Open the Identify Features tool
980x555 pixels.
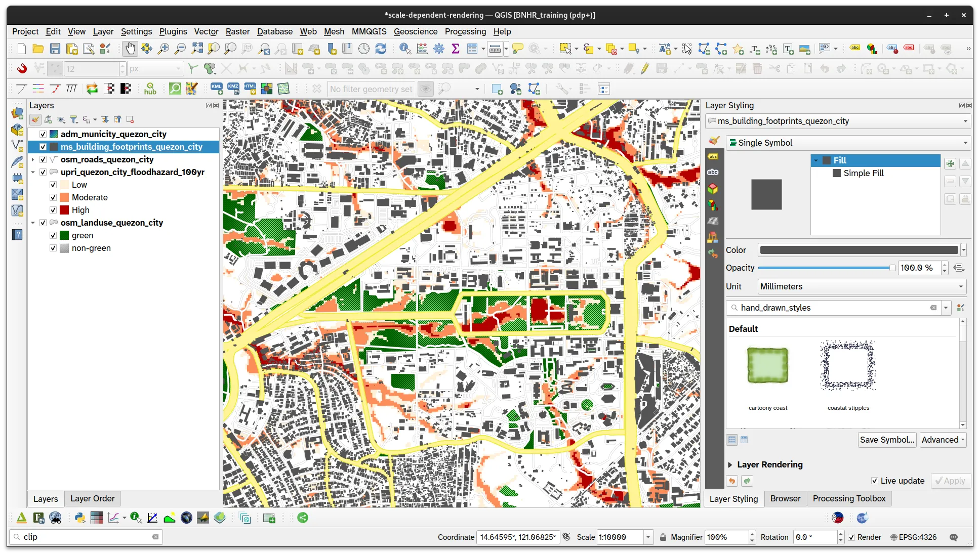[404, 49]
